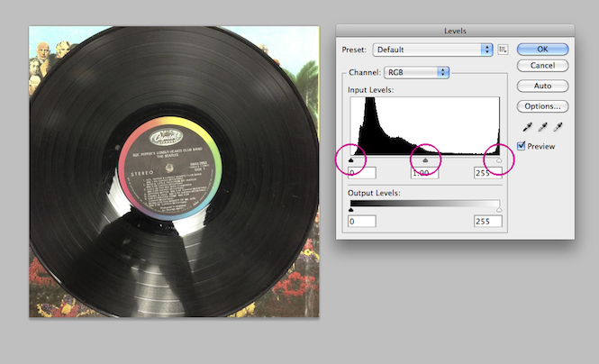Select the white point eyedropper
The height and width of the screenshot is (364, 599).
pos(558,127)
